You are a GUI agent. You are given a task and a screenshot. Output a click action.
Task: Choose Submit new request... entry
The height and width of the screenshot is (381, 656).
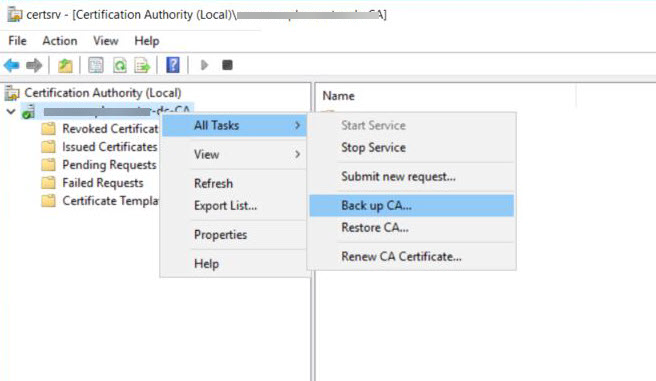pos(398,176)
